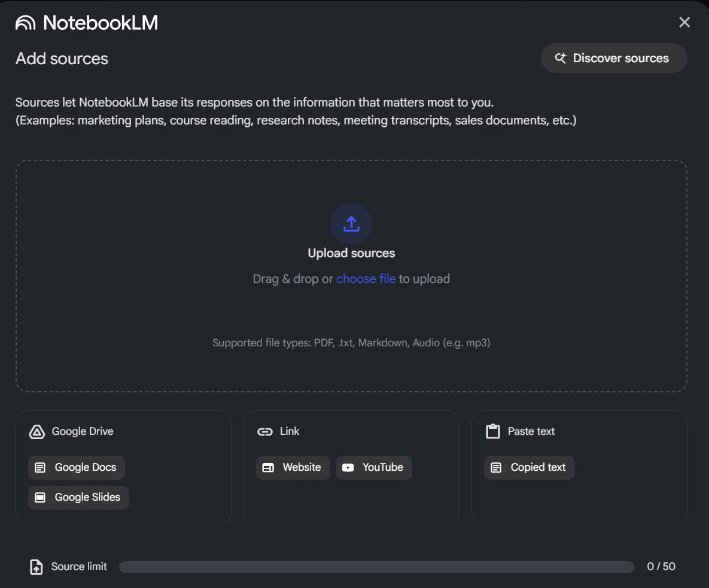Click the source limit progress bar
The image size is (709, 588).
coord(377,566)
